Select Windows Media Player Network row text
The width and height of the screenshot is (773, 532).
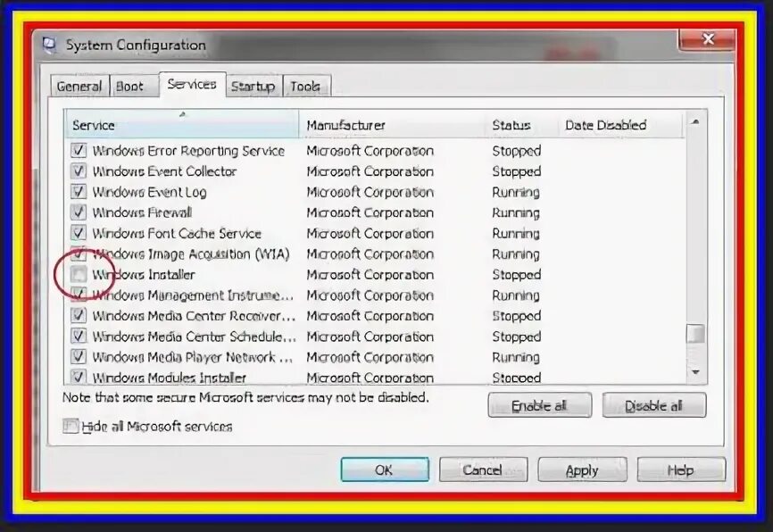click(193, 357)
